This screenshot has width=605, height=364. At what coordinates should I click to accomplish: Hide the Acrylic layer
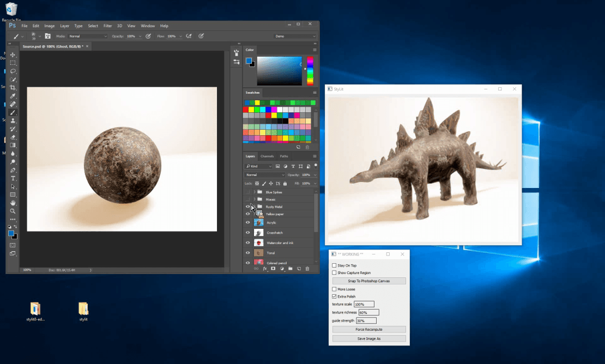click(247, 222)
